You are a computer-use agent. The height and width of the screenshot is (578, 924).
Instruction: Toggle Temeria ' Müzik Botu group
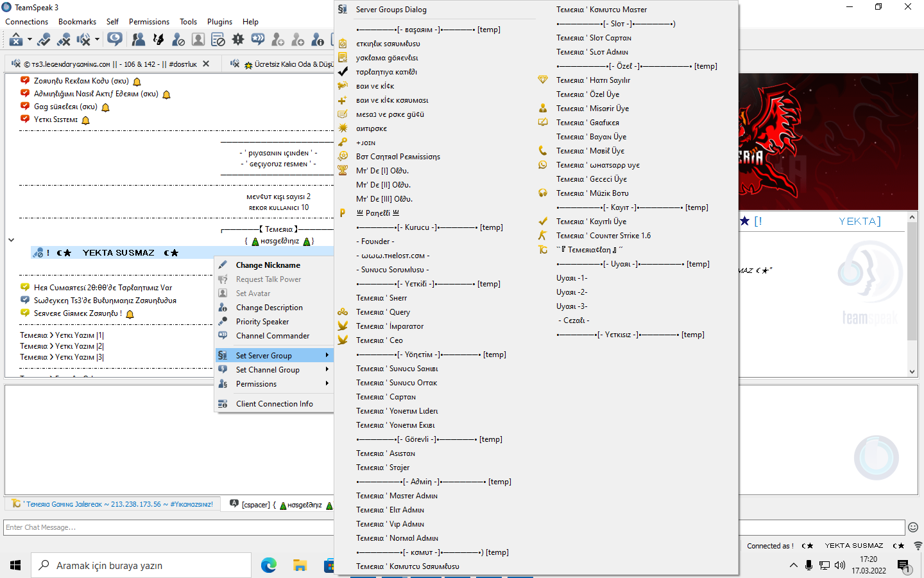(637, 193)
